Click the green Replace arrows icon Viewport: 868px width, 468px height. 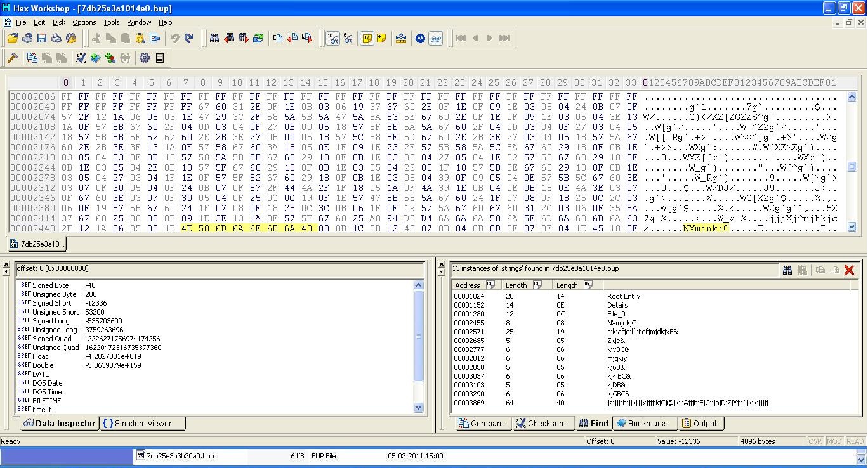[258, 38]
